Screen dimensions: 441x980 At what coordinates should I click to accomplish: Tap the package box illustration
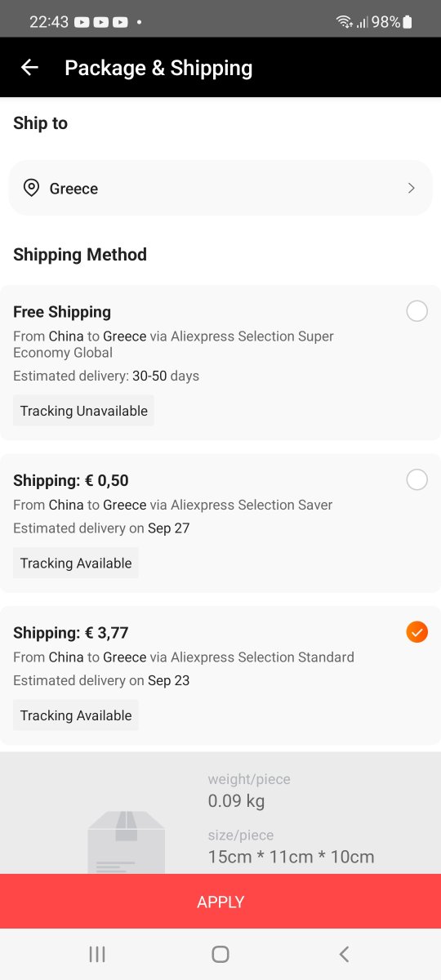pyautogui.click(x=127, y=843)
